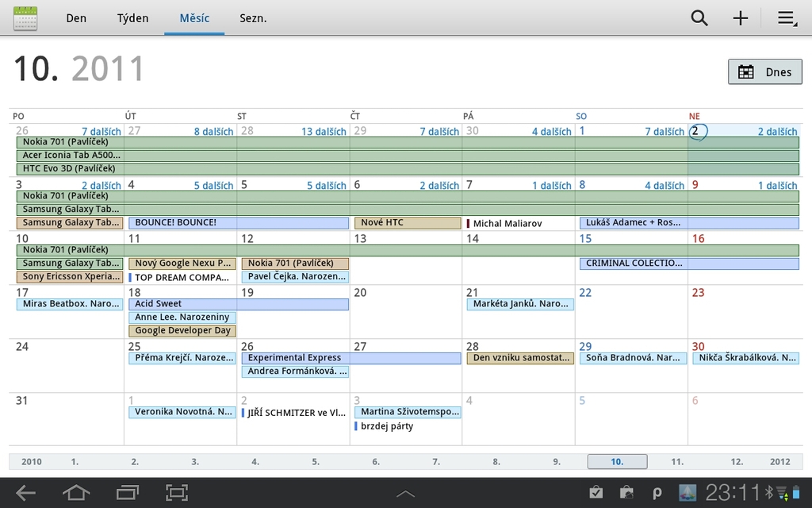Create a new event with the plus icon

click(x=740, y=17)
